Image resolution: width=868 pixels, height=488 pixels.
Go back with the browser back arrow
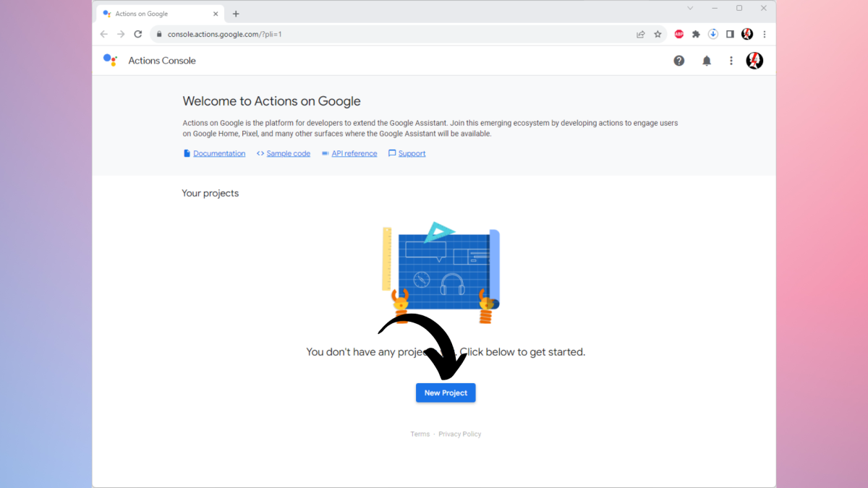tap(104, 34)
